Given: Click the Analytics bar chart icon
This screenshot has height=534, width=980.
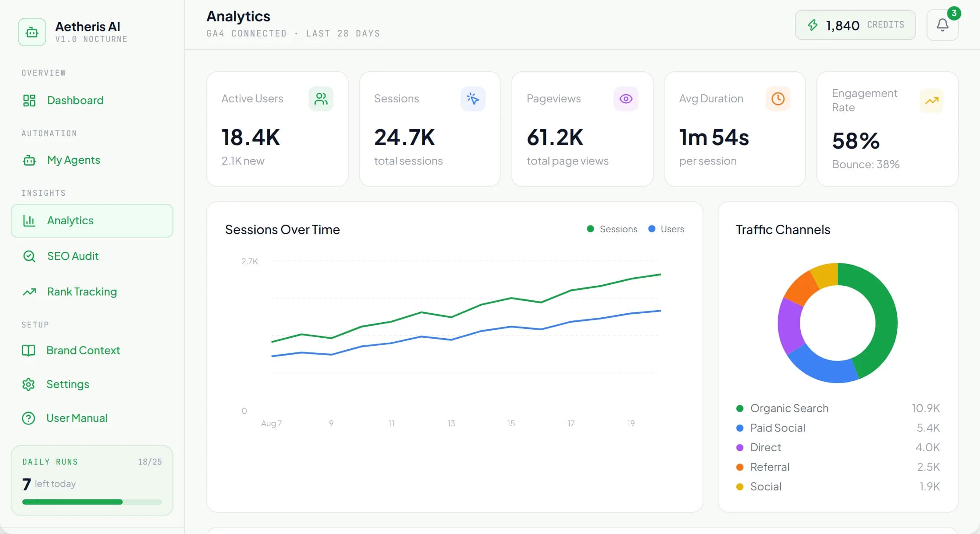Looking at the screenshot, I should [29, 221].
